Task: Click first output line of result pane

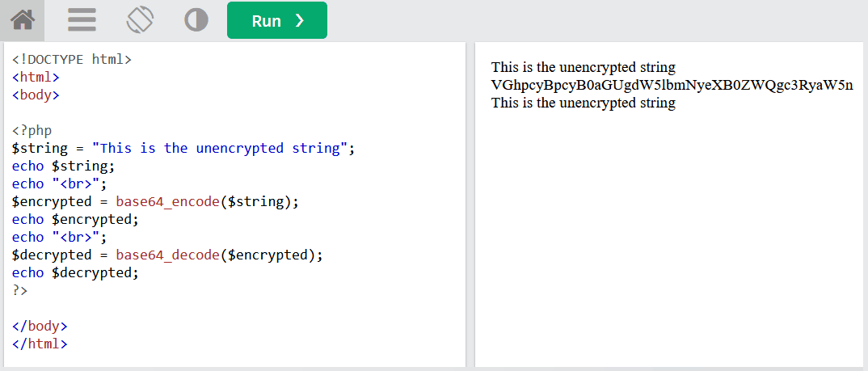Action: [584, 68]
